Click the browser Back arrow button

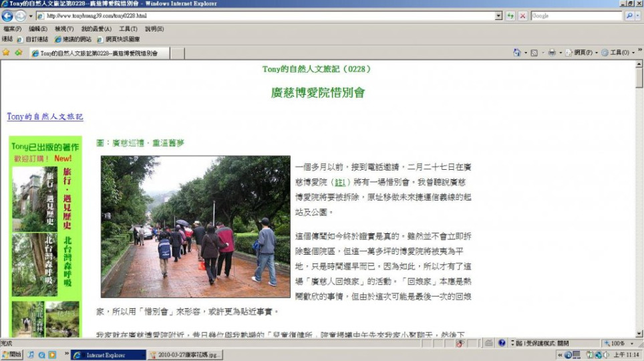pos(7,16)
